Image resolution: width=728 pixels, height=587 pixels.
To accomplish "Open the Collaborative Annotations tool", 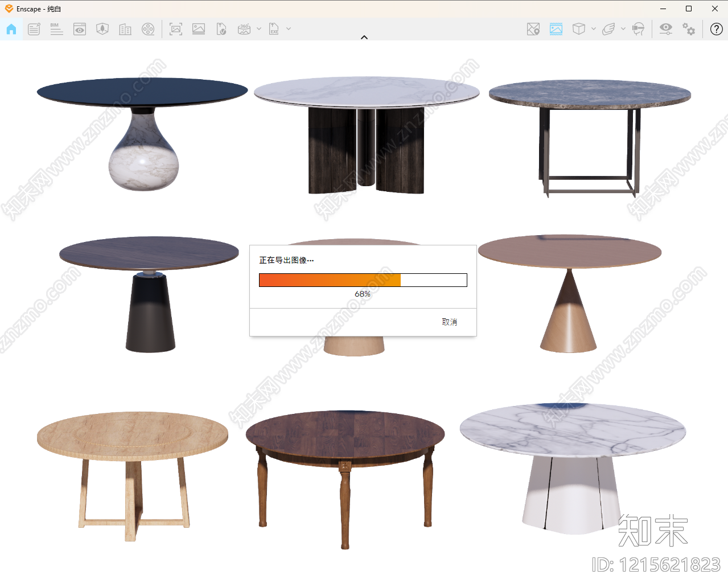I will pyautogui.click(x=34, y=29).
